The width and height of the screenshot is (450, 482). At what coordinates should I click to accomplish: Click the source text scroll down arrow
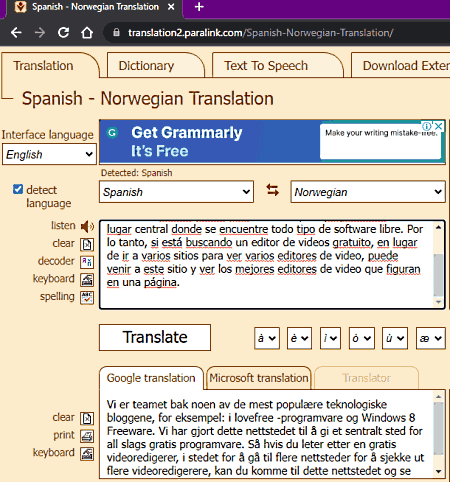(438, 302)
